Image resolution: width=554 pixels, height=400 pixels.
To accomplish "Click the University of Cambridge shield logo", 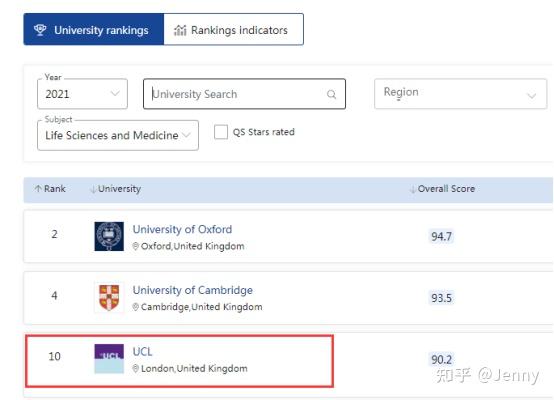I will point(109,298).
